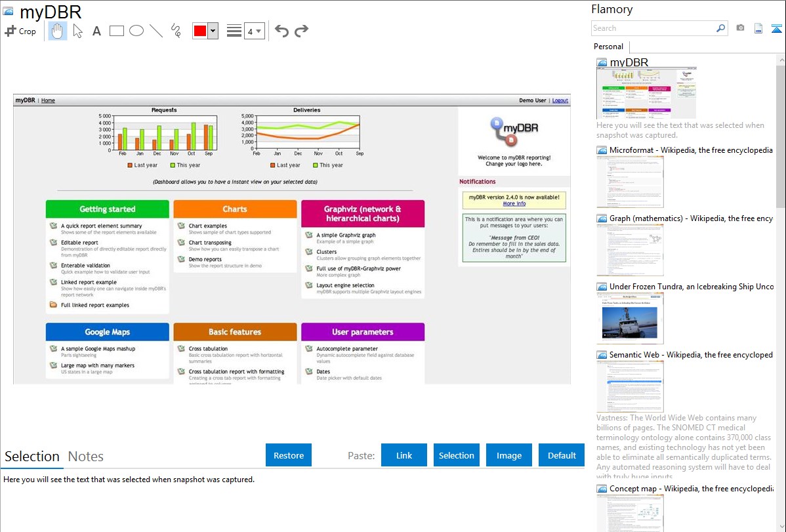Click Google Maps blue header
Screen dimensions: 786x532
pos(108,332)
